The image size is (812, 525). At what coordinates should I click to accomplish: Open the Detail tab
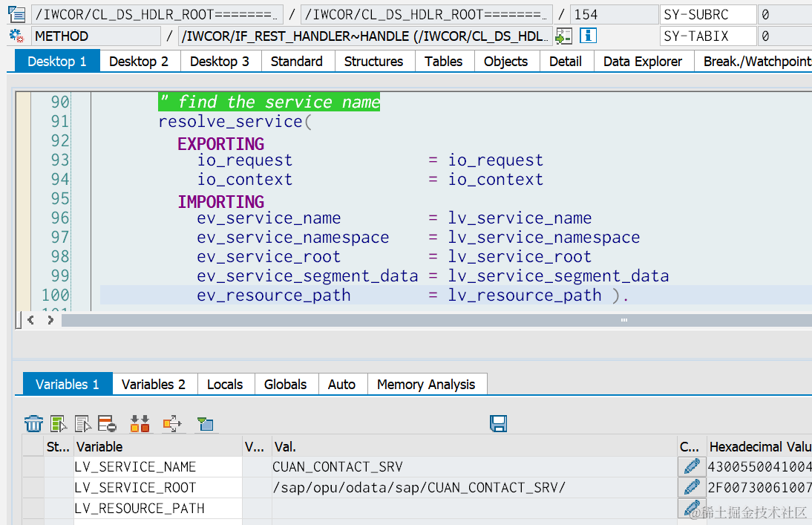[x=566, y=61]
